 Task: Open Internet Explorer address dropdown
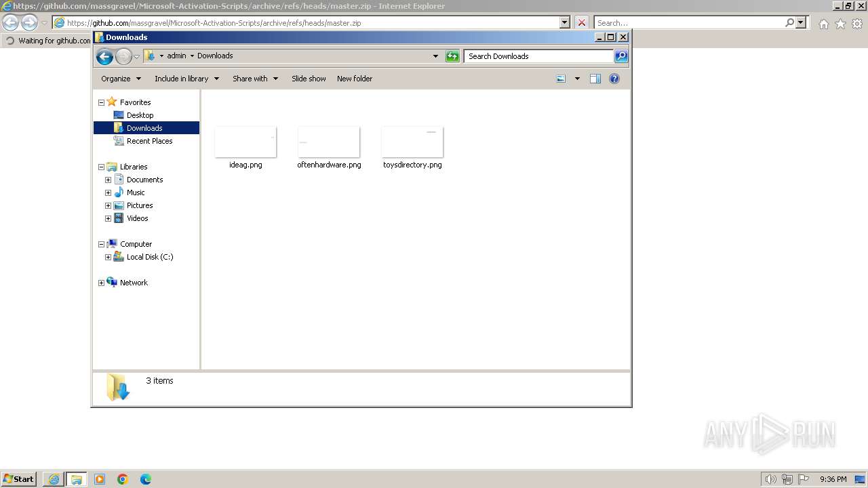tap(564, 22)
